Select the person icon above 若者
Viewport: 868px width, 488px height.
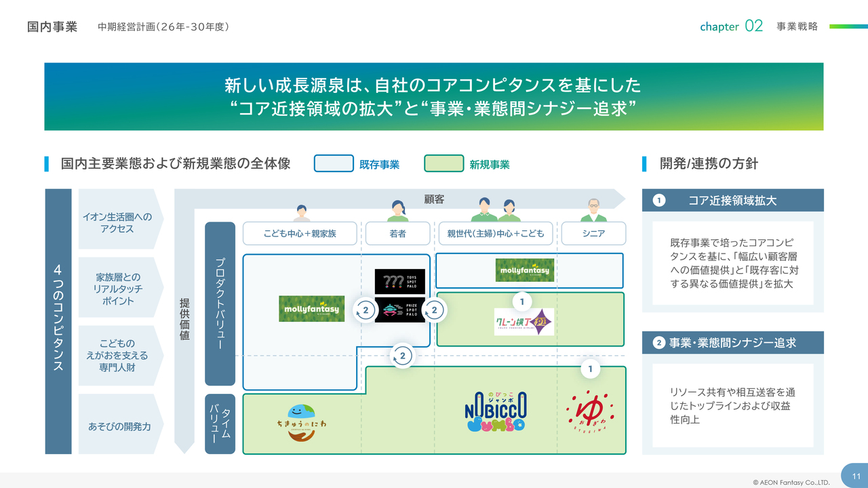[397, 211]
